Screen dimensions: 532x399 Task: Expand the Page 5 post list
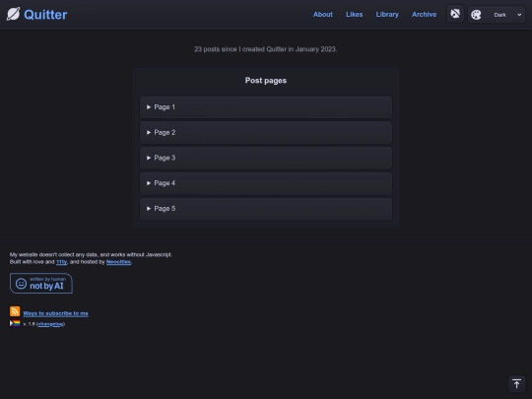[266, 209]
